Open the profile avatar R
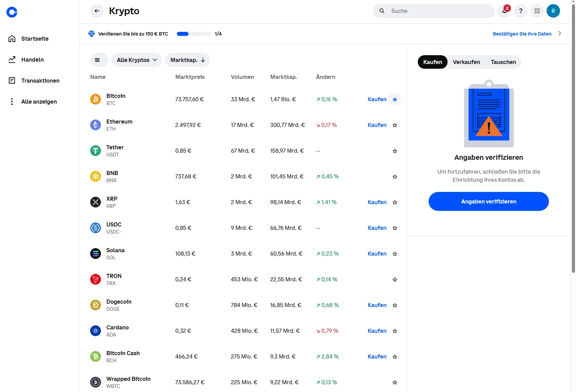Screen dimensions: 576x392 pos(553,11)
